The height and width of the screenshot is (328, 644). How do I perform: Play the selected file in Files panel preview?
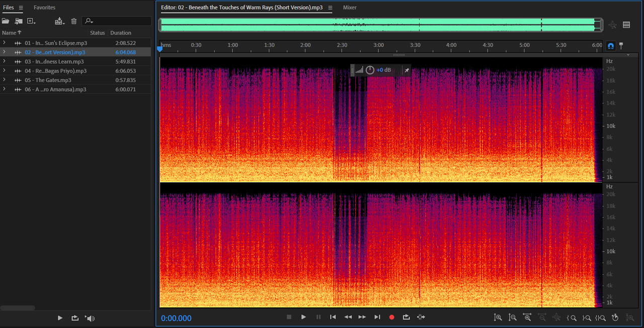[60, 318]
